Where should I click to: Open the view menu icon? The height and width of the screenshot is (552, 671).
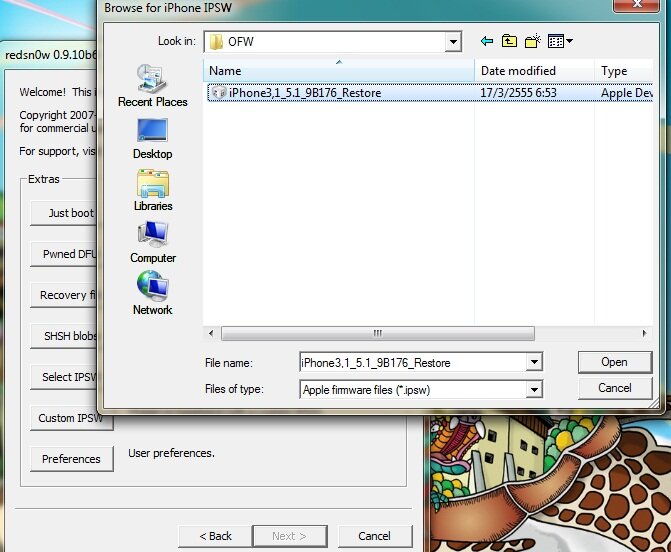click(x=560, y=41)
